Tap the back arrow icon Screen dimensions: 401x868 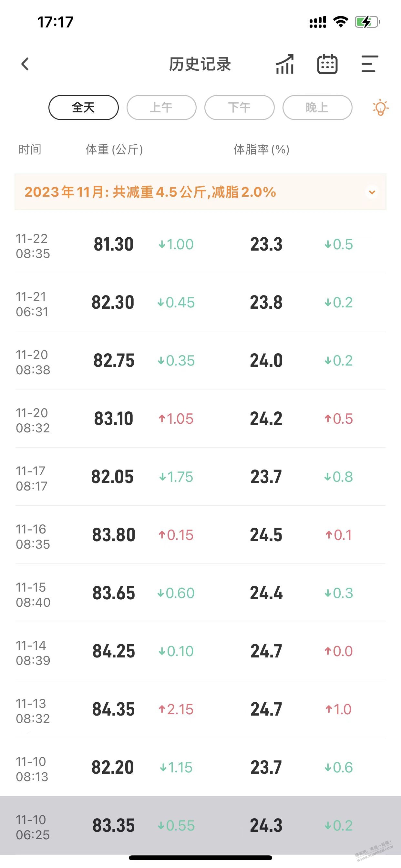pos(25,64)
